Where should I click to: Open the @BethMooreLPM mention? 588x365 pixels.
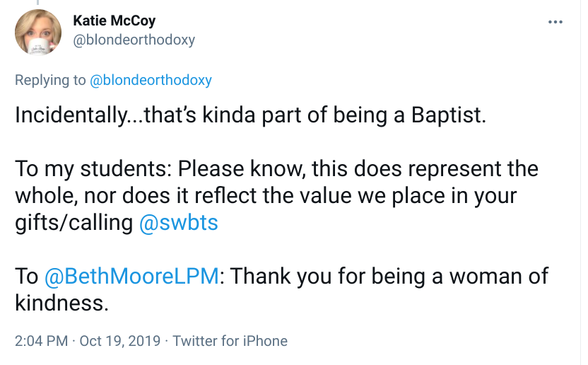pyautogui.click(x=132, y=277)
